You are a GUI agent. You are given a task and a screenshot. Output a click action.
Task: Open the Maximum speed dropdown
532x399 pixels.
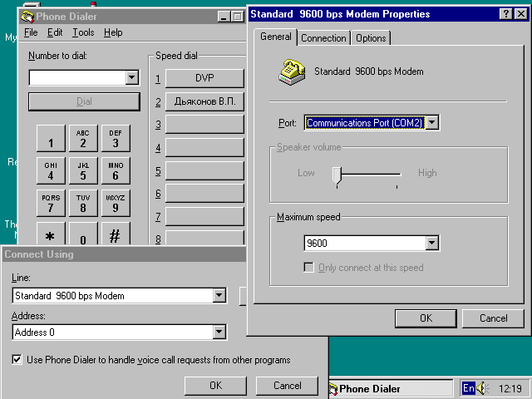click(x=431, y=244)
